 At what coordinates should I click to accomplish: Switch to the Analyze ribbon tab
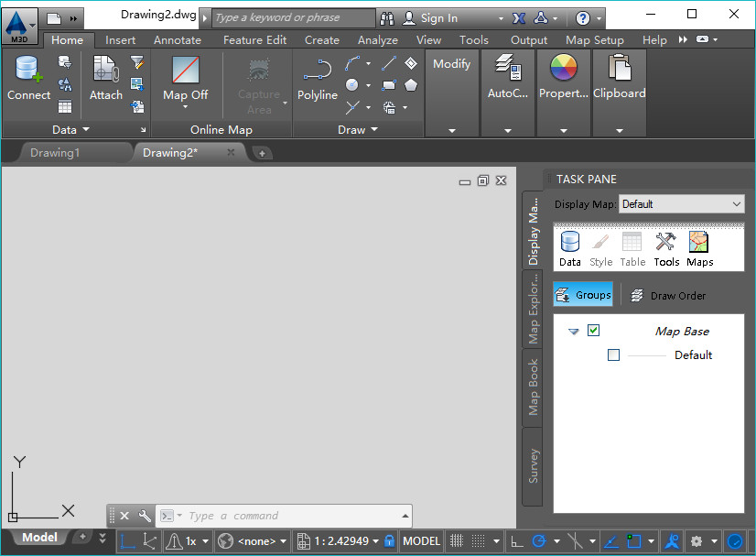pyautogui.click(x=377, y=40)
